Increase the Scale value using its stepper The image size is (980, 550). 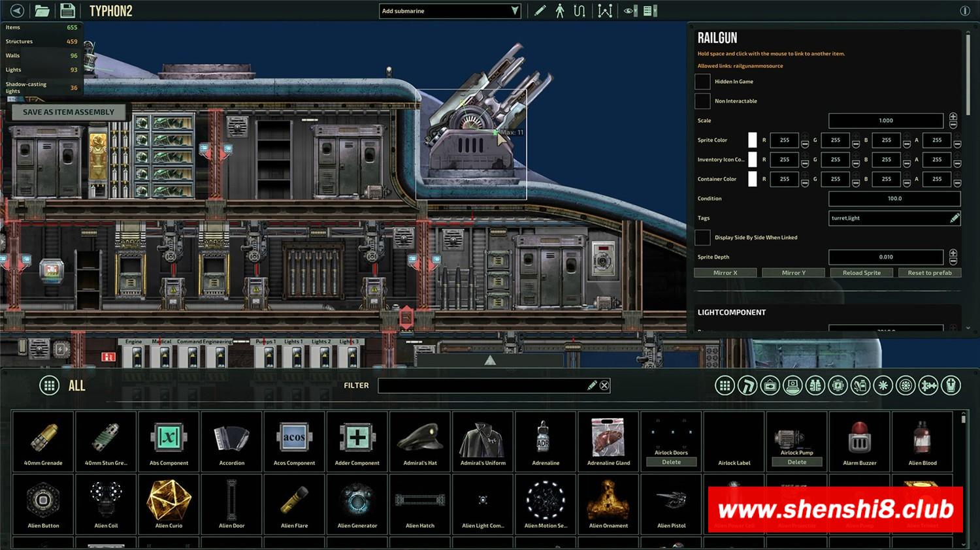(x=953, y=117)
